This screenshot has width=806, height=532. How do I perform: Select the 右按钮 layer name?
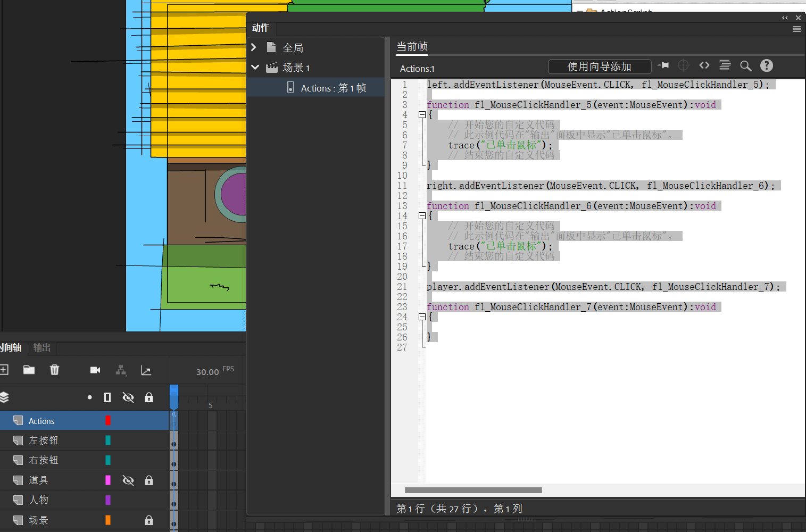44,460
